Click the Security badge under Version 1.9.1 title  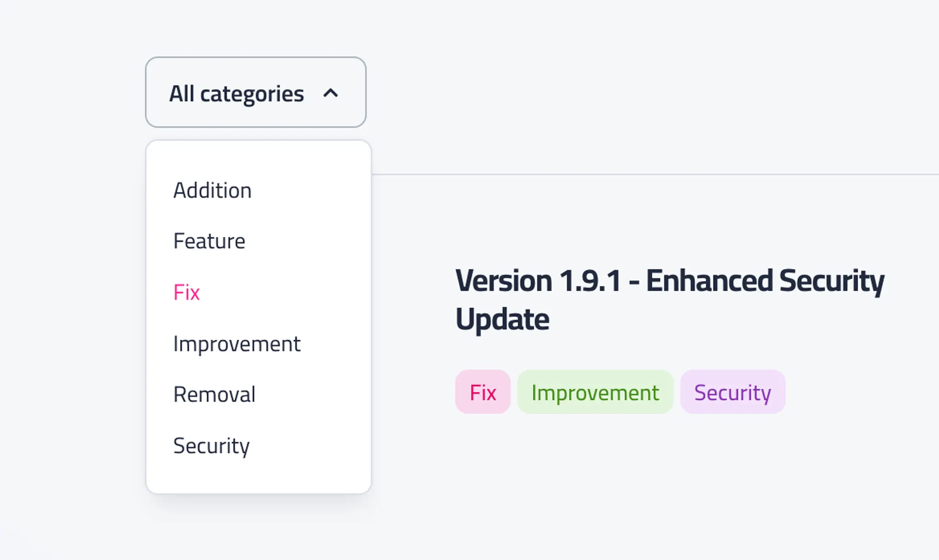click(732, 392)
